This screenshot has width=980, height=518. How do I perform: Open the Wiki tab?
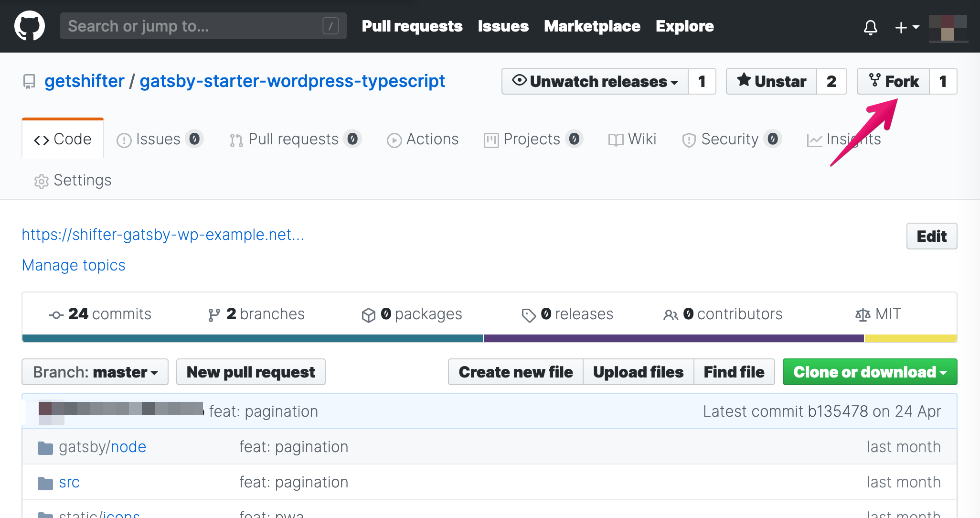[x=632, y=139]
